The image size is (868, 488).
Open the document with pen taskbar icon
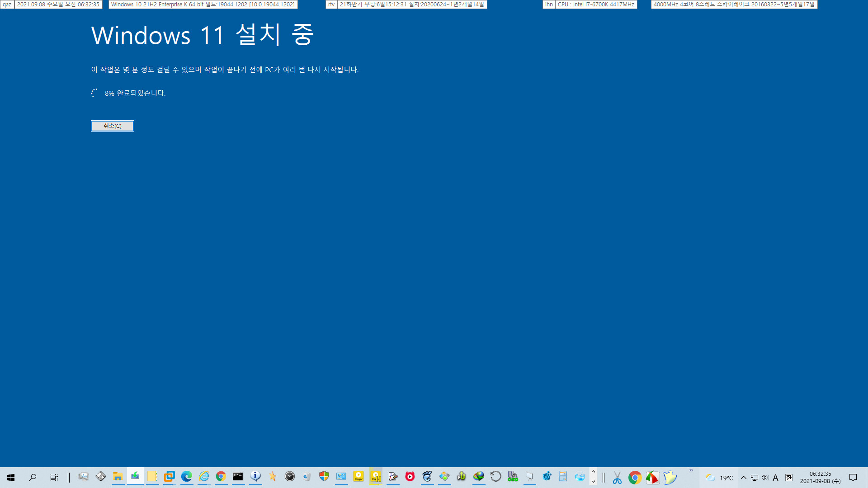tap(393, 477)
